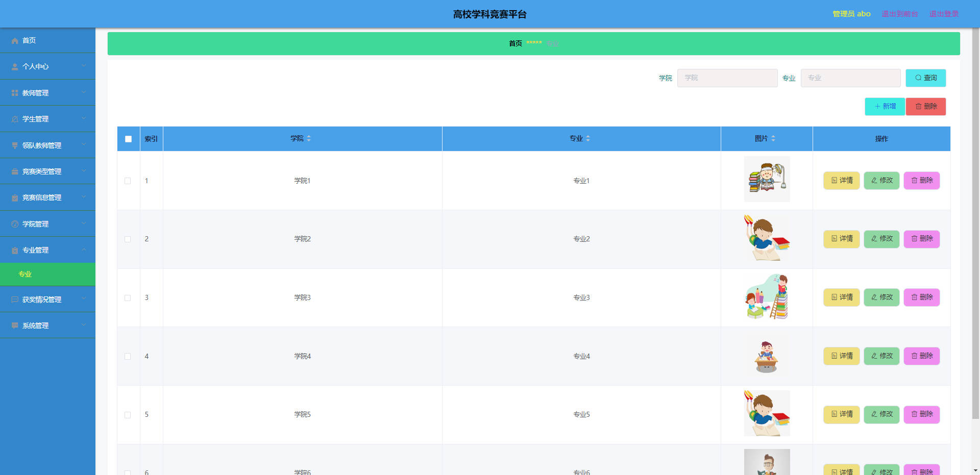Screen dimensions: 980x475
Task: Click 修改 pencil icon in row 学院1
Action: click(x=874, y=181)
